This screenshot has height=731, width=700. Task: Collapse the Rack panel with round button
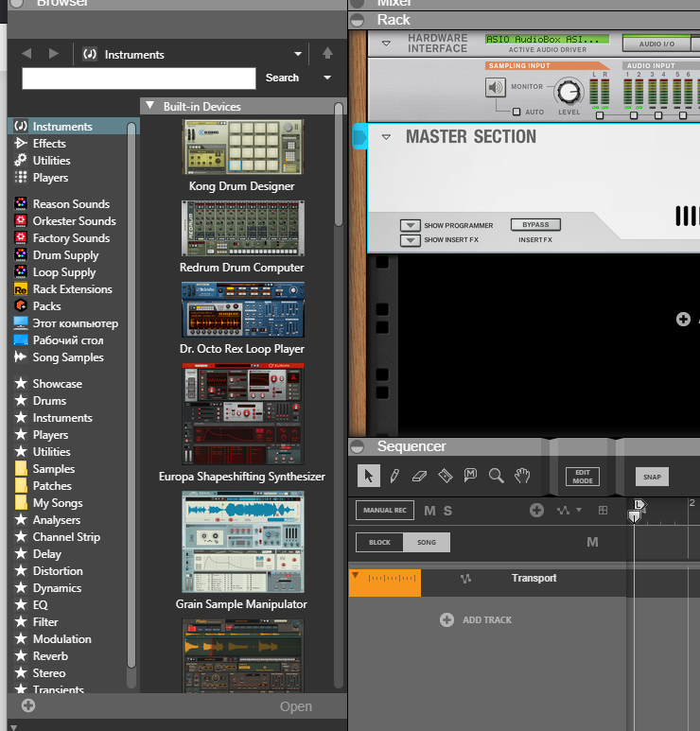[358, 20]
